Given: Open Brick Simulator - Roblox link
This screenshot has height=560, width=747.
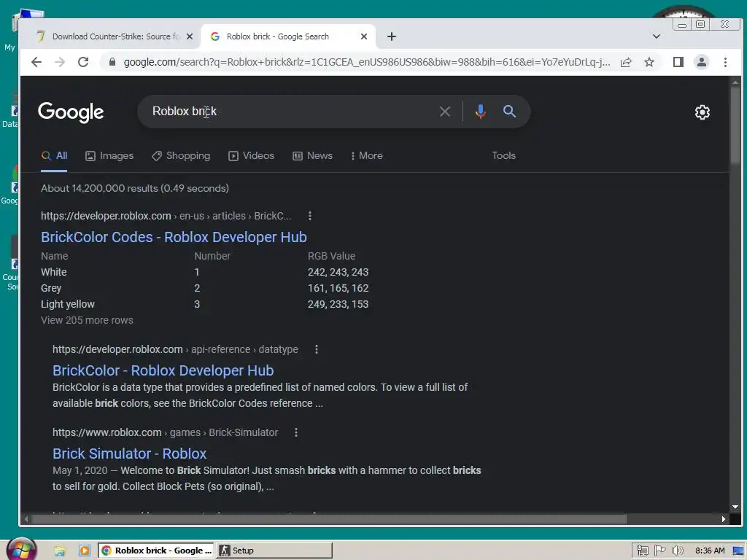Looking at the screenshot, I should click(130, 454).
